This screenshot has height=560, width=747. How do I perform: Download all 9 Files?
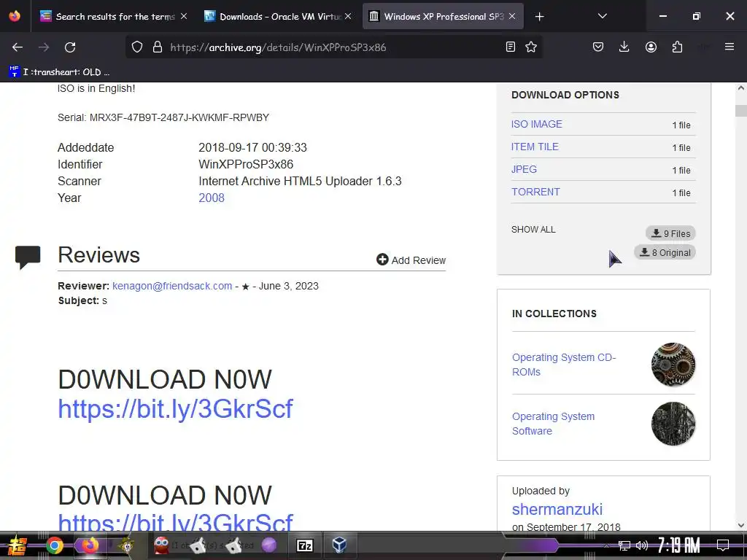tap(671, 233)
